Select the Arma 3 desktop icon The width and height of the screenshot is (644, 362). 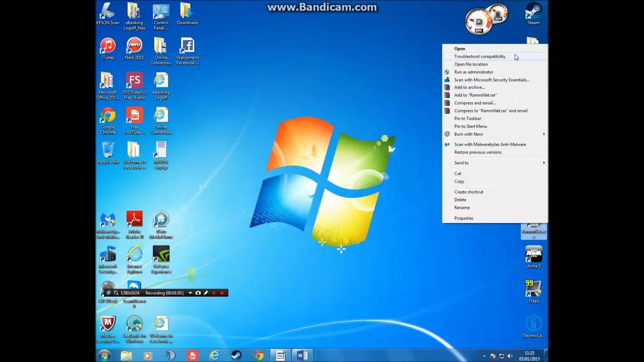coord(533,257)
